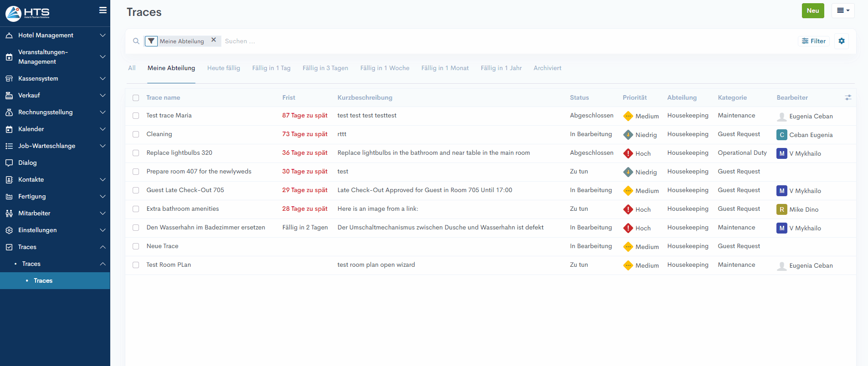The width and height of the screenshot is (868, 366).
Task: Check the Neue Trace row checkbox
Action: tap(136, 246)
